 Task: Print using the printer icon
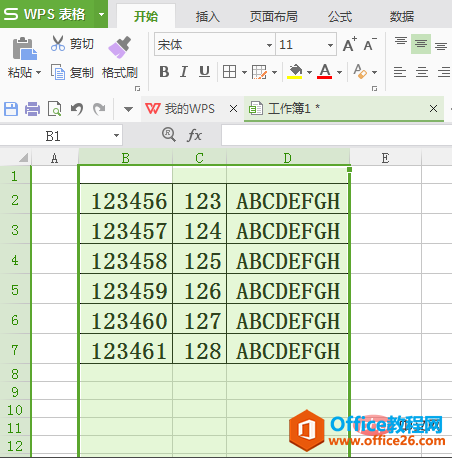pos(32,109)
